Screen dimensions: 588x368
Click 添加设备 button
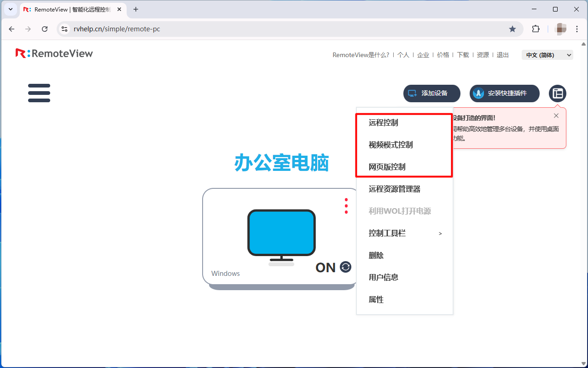(x=432, y=93)
